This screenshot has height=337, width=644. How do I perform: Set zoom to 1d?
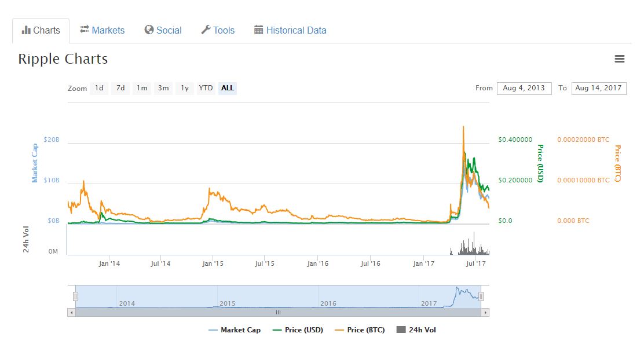click(x=99, y=88)
